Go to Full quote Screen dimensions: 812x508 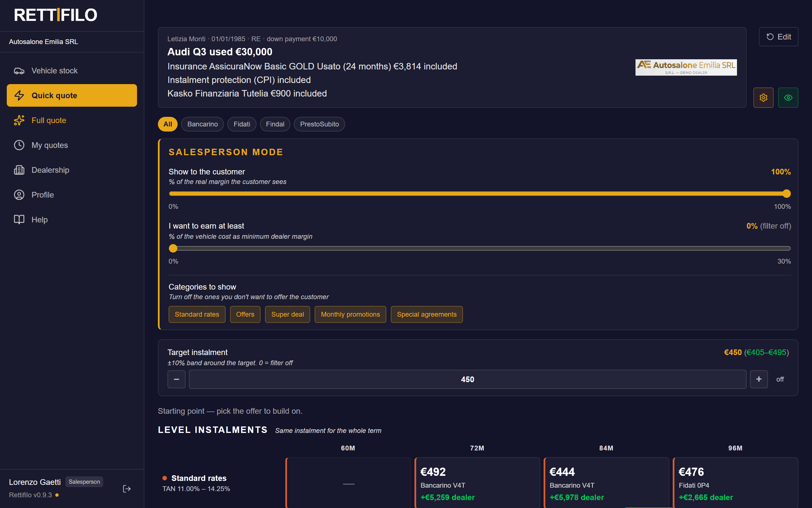tap(72, 120)
